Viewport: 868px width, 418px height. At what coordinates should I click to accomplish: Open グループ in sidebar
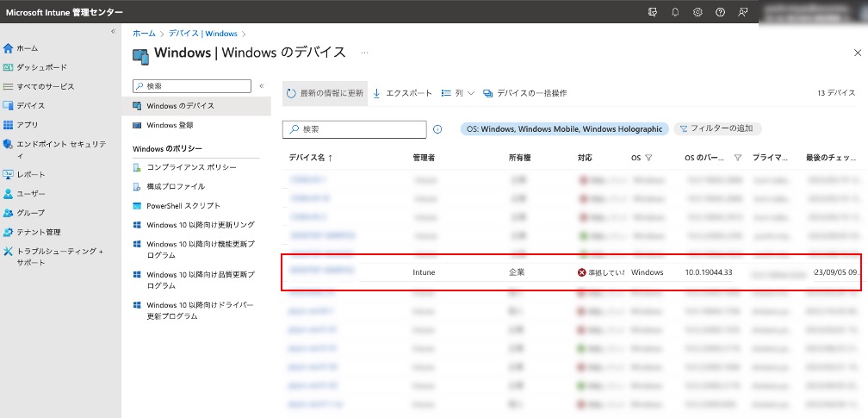pyautogui.click(x=24, y=213)
